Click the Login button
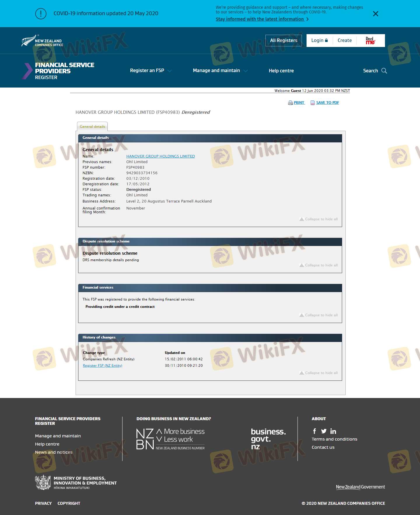 tap(319, 41)
